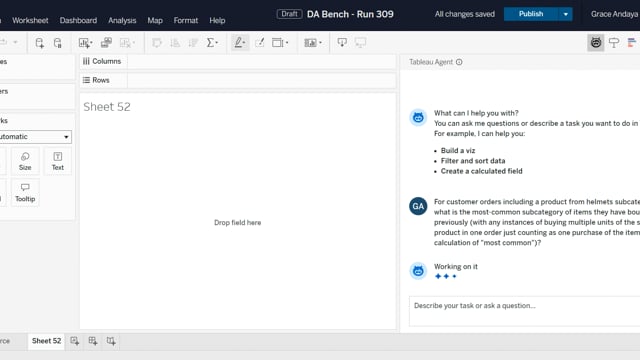Viewport: 640px width, 360px height.
Task: Click the 'All changes saved' status
Action: point(464,14)
